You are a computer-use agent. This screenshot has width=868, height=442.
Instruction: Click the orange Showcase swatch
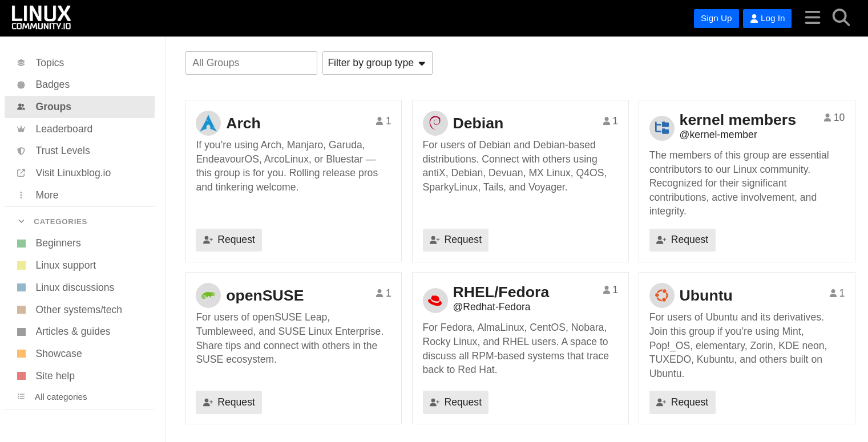pos(21,354)
